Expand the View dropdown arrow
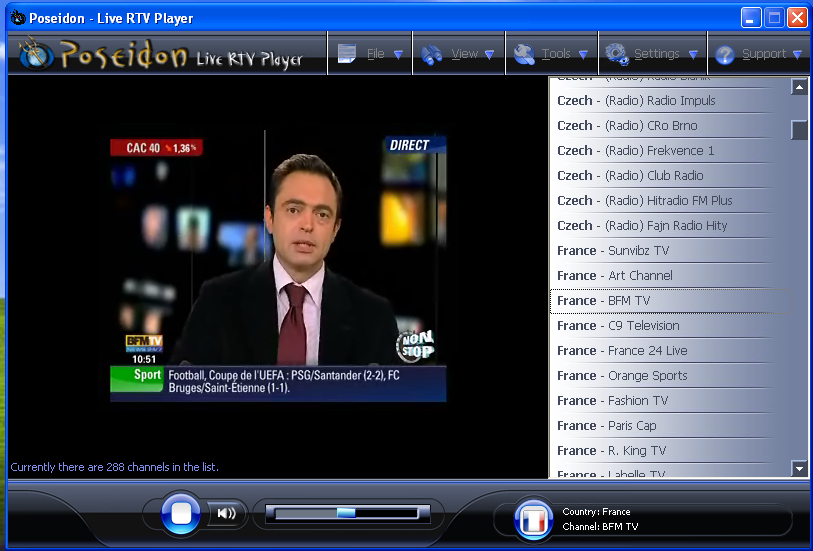The image size is (813, 551). (489, 54)
